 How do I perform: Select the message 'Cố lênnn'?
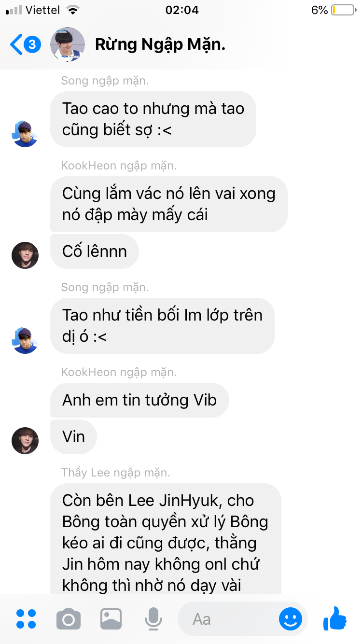[95, 252]
